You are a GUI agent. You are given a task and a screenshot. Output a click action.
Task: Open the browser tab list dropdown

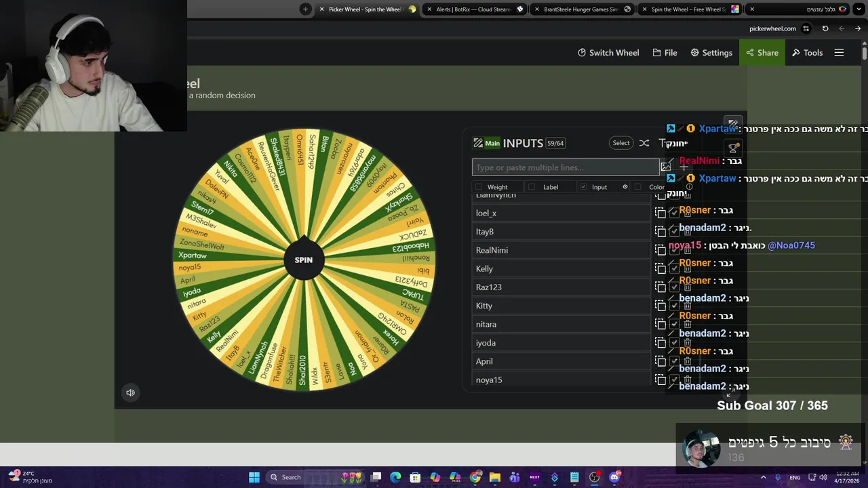(858, 9)
